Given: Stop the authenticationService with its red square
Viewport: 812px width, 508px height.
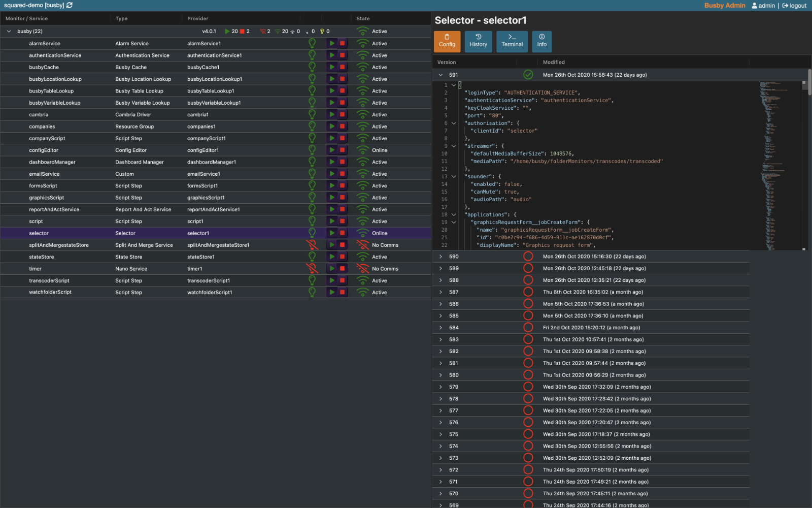Looking at the screenshot, I should click(343, 55).
